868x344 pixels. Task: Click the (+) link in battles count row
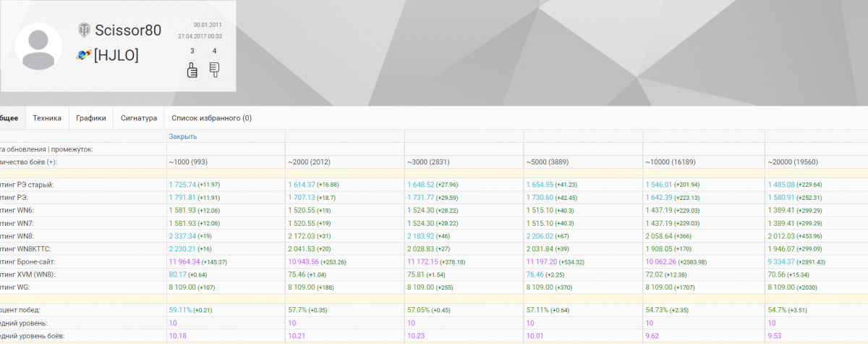51,161
